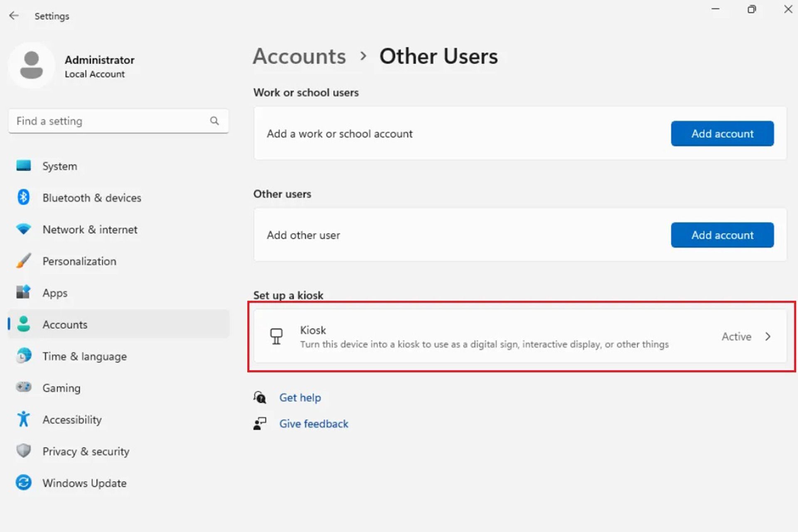
Task: Click the Accounts person icon
Action: 24,324
